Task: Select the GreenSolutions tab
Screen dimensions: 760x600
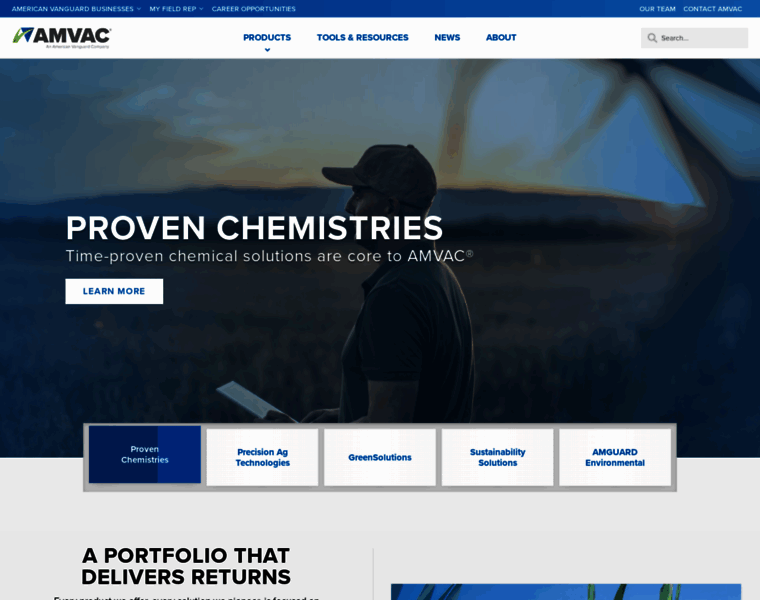Action: 380,458
